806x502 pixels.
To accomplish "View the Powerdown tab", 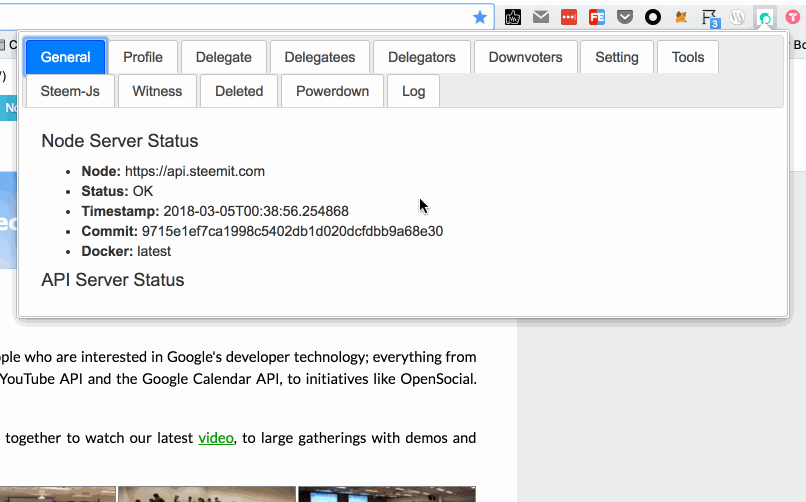I will coord(333,91).
